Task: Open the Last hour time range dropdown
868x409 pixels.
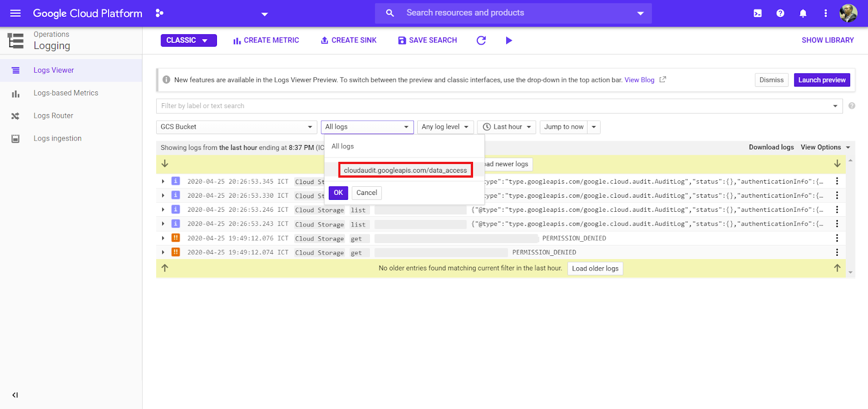Action: tap(507, 127)
